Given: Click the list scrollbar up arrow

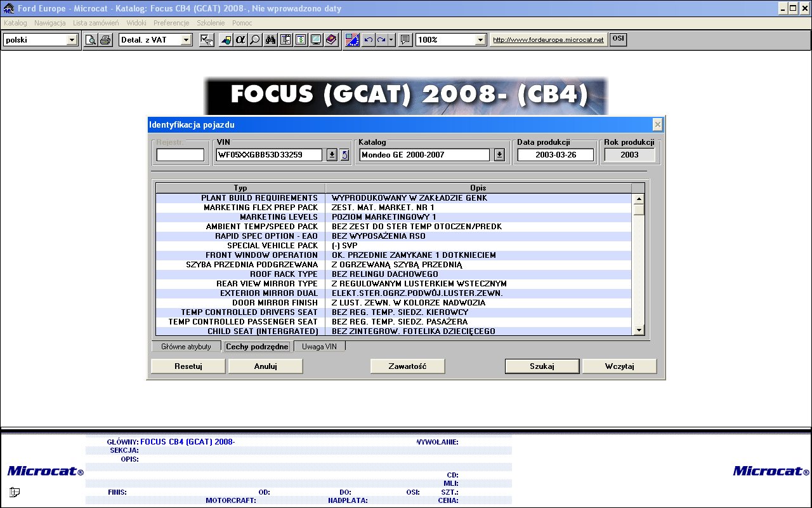Looking at the screenshot, I should tap(639, 198).
